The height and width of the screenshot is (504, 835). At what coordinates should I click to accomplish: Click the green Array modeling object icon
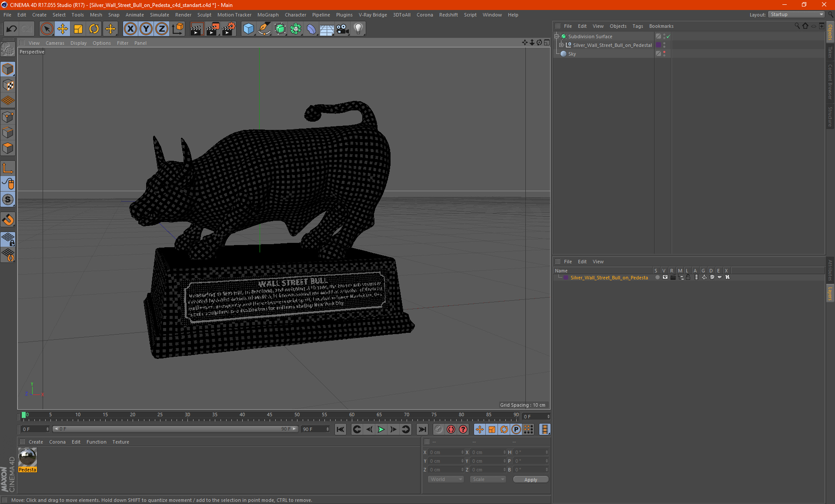296,29
